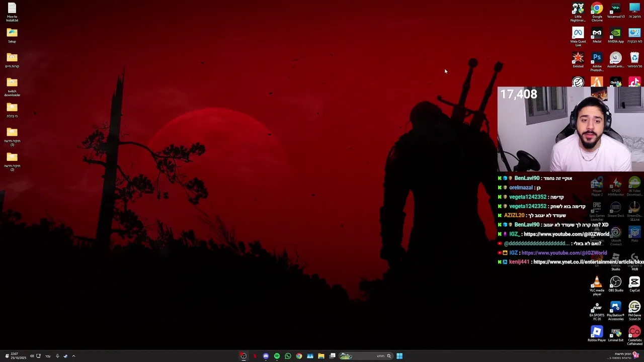Expand the hidden system tray icons chevron
Image resolution: width=644 pixels, height=362 pixels.
click(73, 356)
